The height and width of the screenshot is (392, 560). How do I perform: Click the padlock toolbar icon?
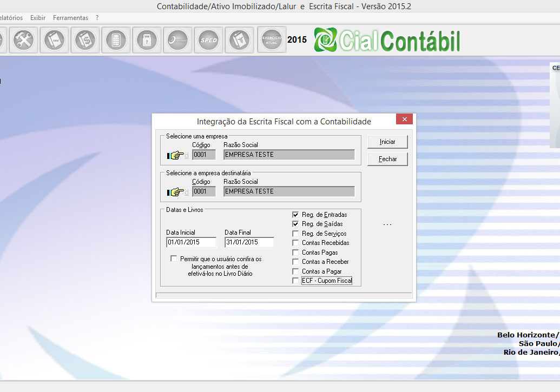pos(147,39)
